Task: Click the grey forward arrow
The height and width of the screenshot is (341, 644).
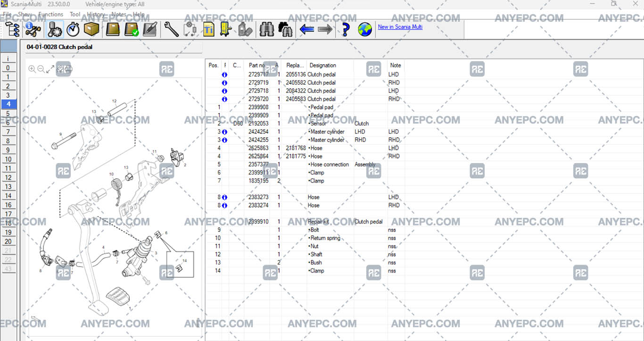Action: tap(325, 30)
